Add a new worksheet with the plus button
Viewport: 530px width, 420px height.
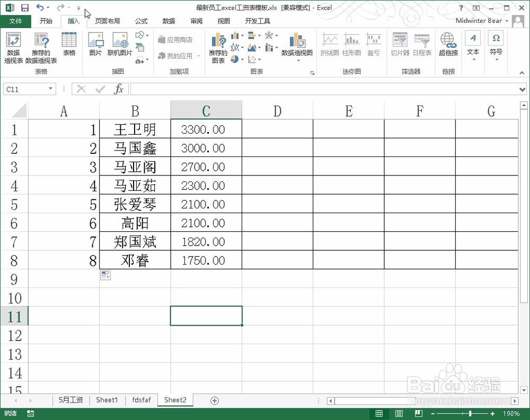pyautogui.click(x=214, y=400)
